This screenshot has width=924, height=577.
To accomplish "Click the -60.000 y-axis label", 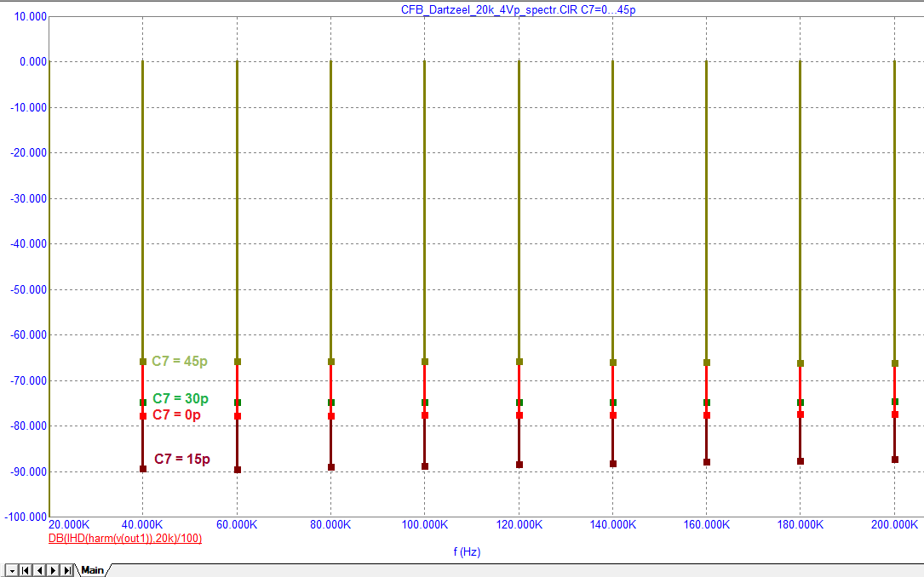I will pyautogui.click(x=29, y=335).
